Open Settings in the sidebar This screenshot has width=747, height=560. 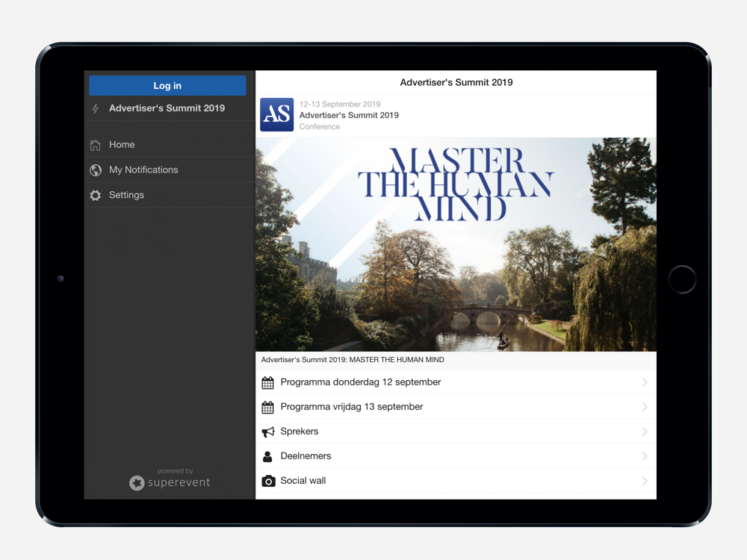[170, 195]
